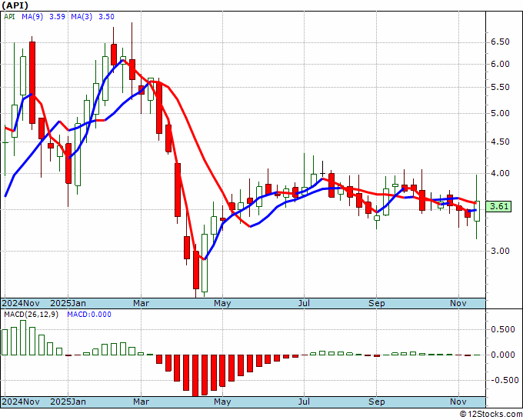Click the 3.00 price axis label
The width and height of the screenshot is (523, 420).
[500, 251]
